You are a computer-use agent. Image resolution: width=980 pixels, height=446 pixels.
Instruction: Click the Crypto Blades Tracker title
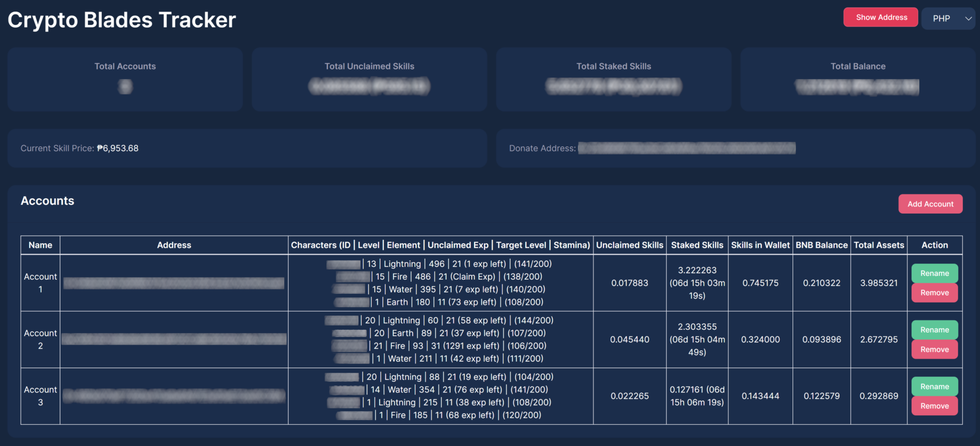pos(122,20)
